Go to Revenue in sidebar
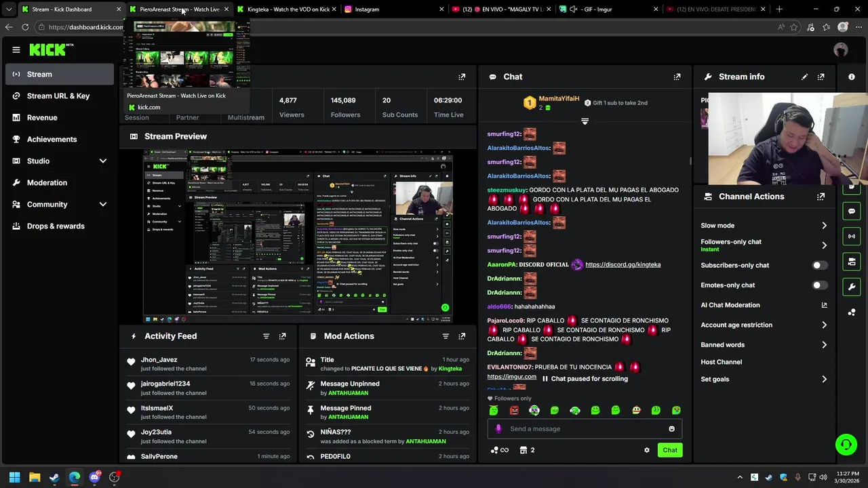 coord(59,117)
